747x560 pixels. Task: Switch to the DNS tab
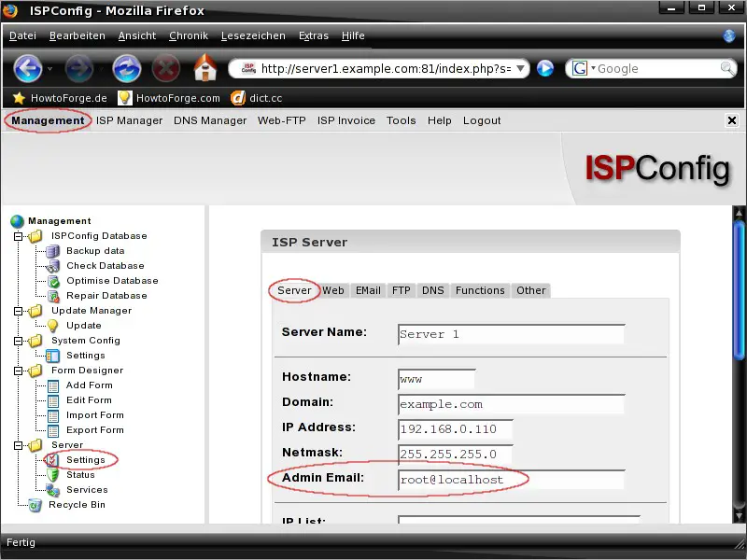coord(432,290)
